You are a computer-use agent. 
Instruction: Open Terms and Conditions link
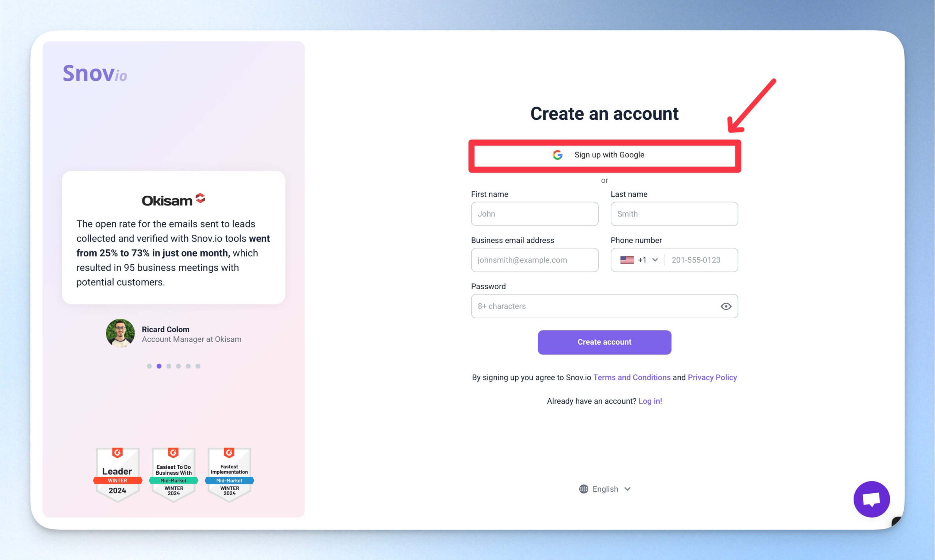(x=631, y=377)
